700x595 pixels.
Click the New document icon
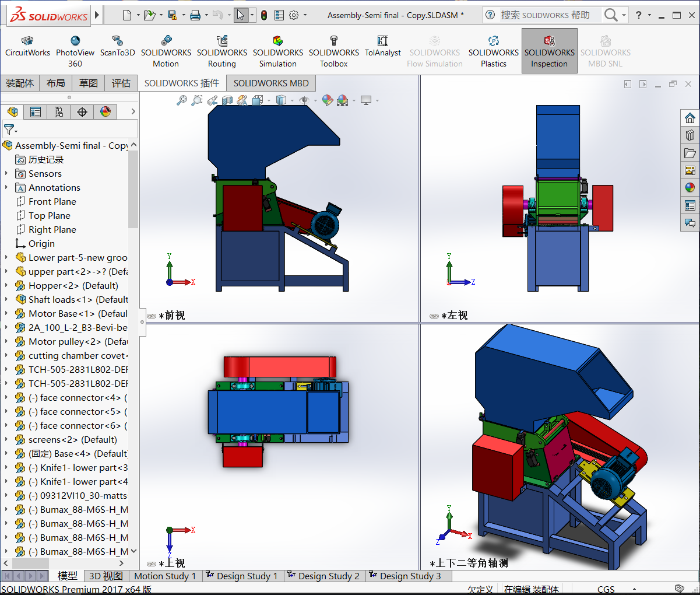coord(127,15)
